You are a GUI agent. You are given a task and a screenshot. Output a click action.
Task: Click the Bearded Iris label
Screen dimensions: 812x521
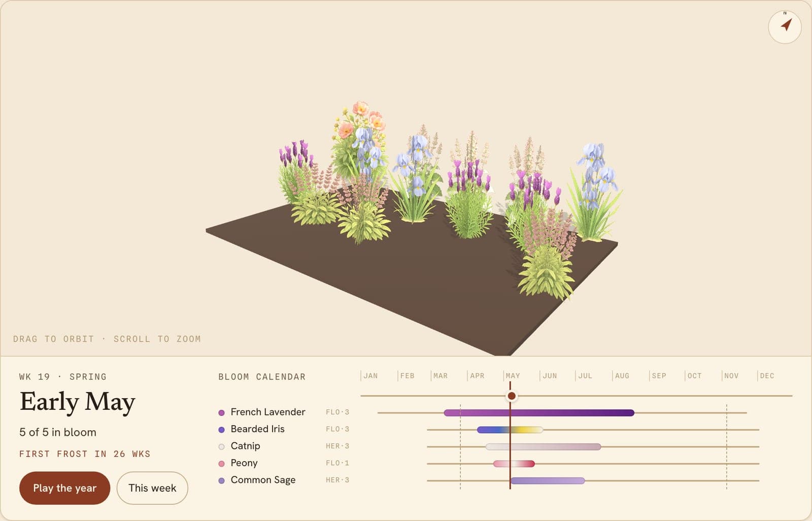coord(257,429)
